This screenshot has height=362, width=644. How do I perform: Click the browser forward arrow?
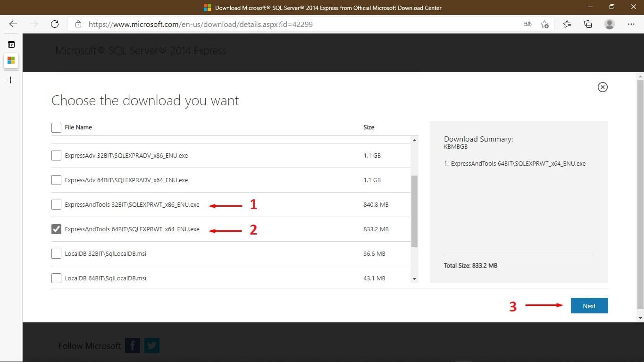[33, 24]
